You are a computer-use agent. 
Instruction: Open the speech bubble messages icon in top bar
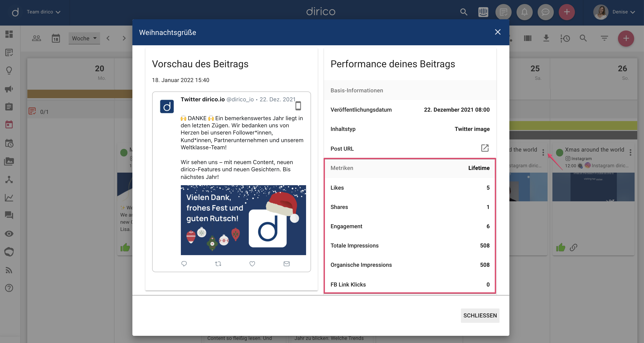click(x=545, y=12)
